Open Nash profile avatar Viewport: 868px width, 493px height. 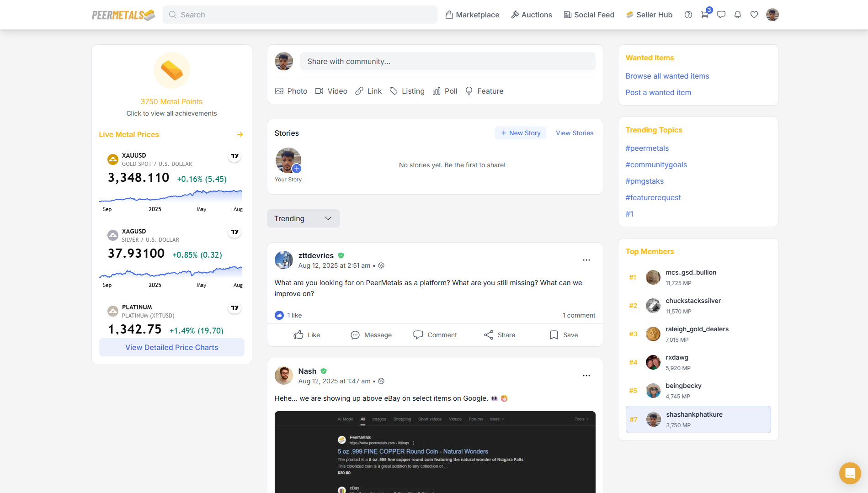pyautogui.click(x=284, y=376)
